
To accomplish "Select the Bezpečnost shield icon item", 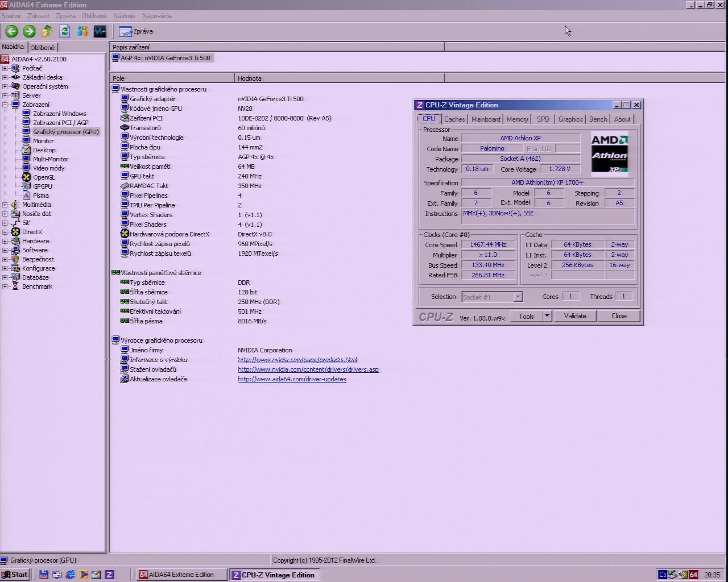I will coord(15,259).
